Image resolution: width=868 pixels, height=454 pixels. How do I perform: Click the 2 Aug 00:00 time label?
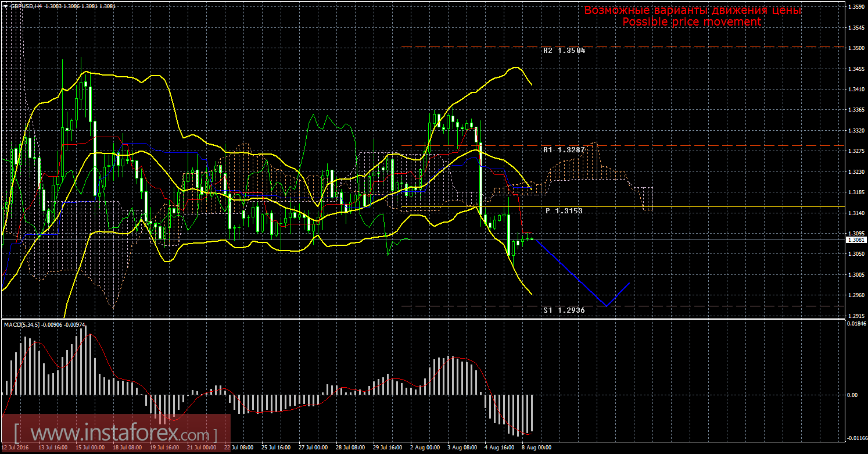pos(425,448)
